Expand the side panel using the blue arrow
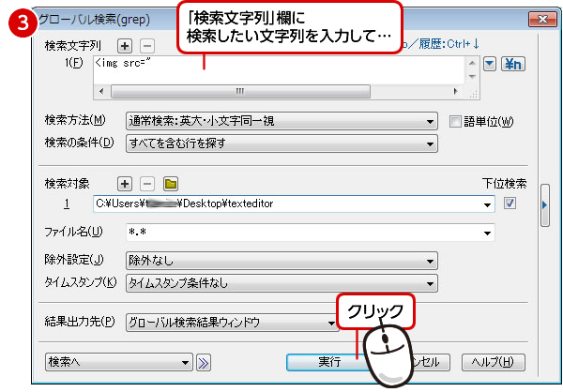 click(x=544, y=205)
